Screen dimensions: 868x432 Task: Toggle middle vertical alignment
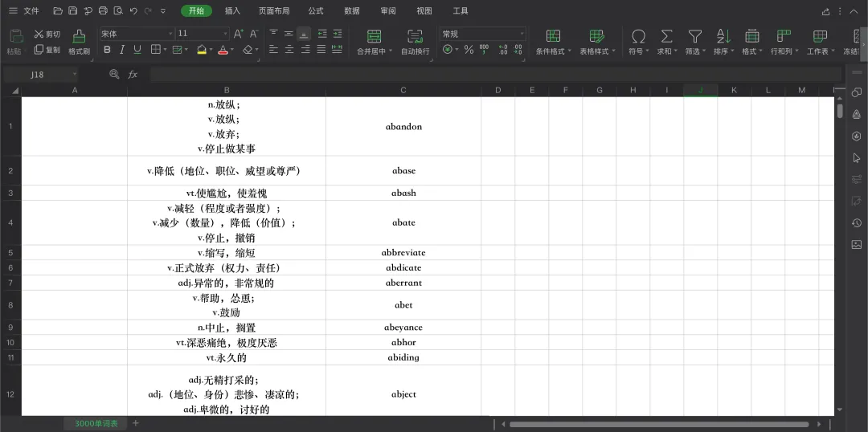pos(289,34)
